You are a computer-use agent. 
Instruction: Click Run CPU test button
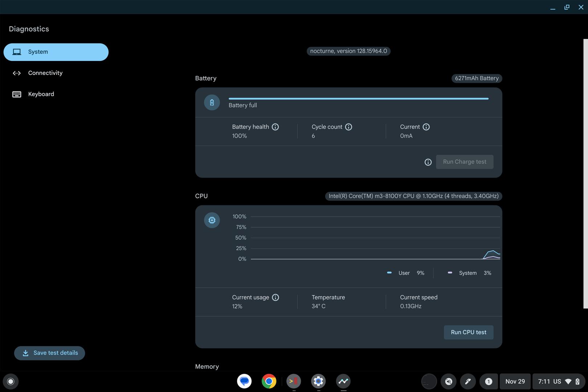pos(468,332)
